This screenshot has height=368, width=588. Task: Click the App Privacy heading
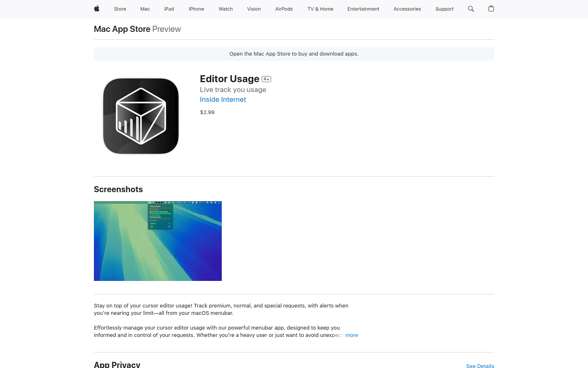117,364
